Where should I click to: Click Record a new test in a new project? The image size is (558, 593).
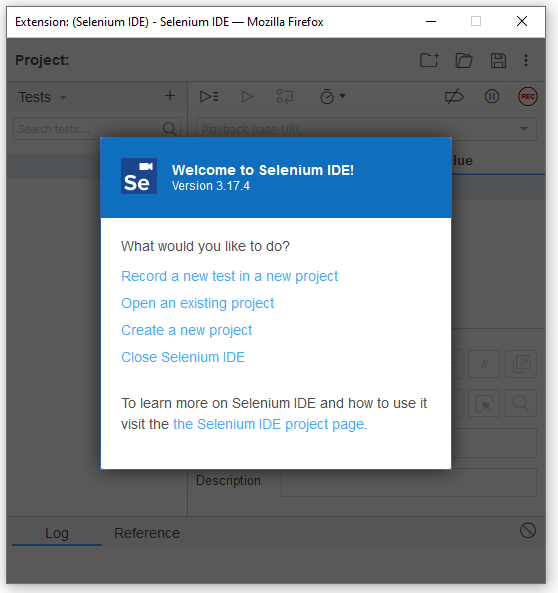(x=229, y=276)
